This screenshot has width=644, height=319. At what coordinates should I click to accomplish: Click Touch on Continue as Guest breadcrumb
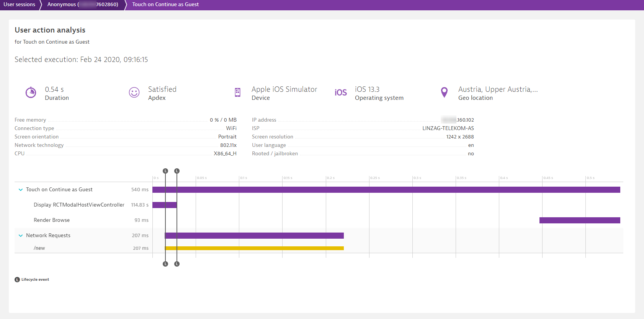coord(165,5)
